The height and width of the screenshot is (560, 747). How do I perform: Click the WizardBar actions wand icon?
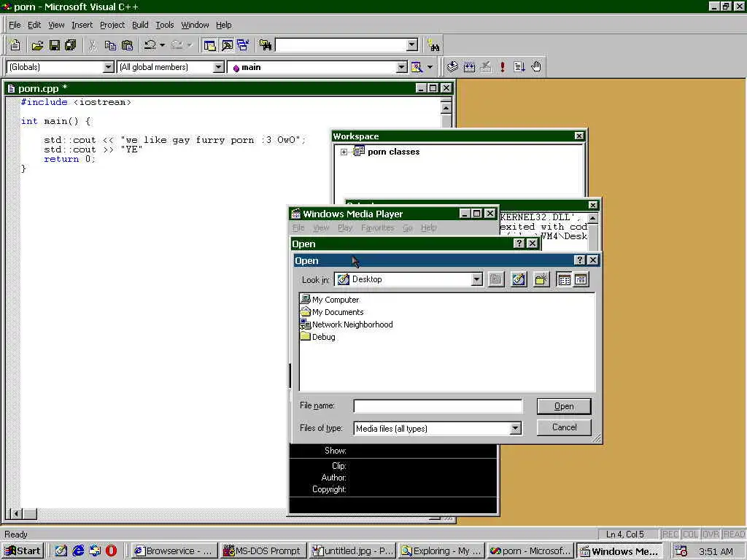click(x=417, y=67)
